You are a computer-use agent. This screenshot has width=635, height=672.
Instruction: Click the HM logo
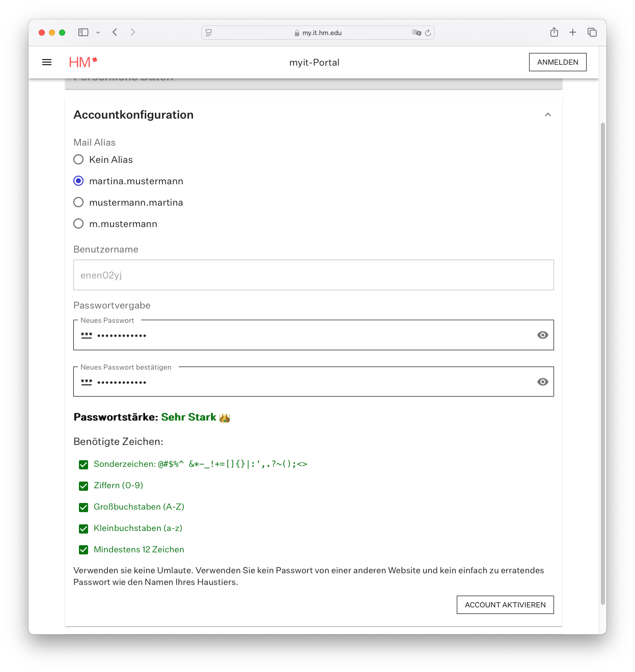82,62
